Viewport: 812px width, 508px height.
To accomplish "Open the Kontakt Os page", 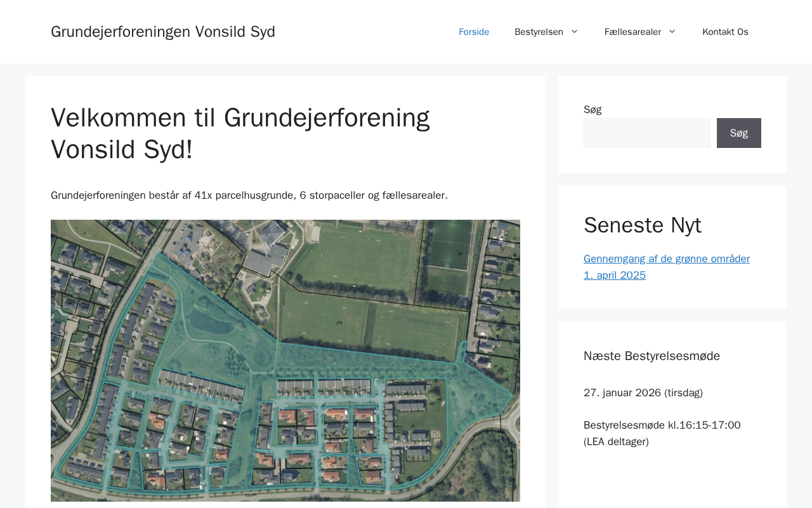I will point(725,32).
